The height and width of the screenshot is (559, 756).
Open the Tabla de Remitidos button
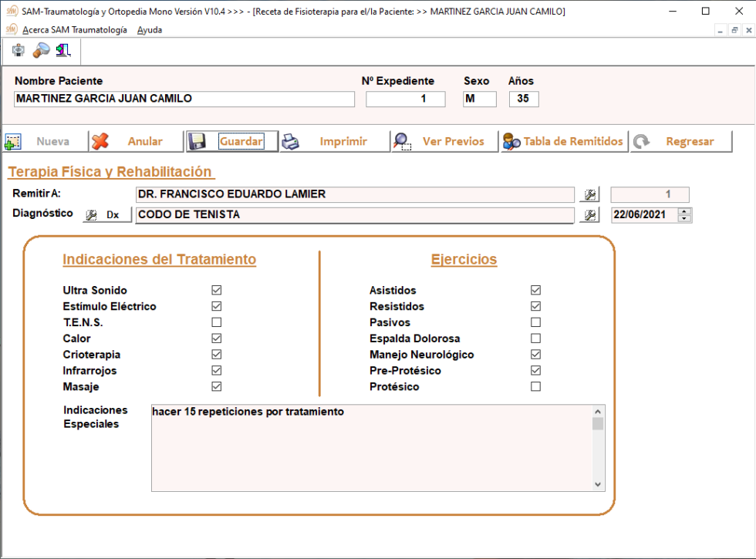coord(564,141)
